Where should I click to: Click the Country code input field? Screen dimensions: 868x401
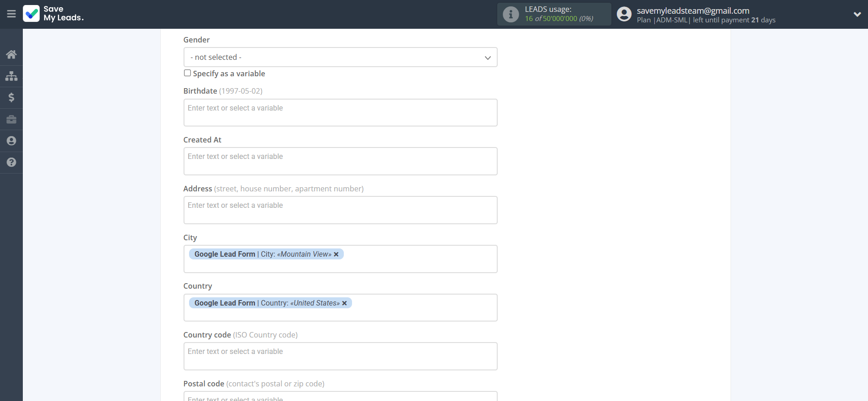[340, 356]
